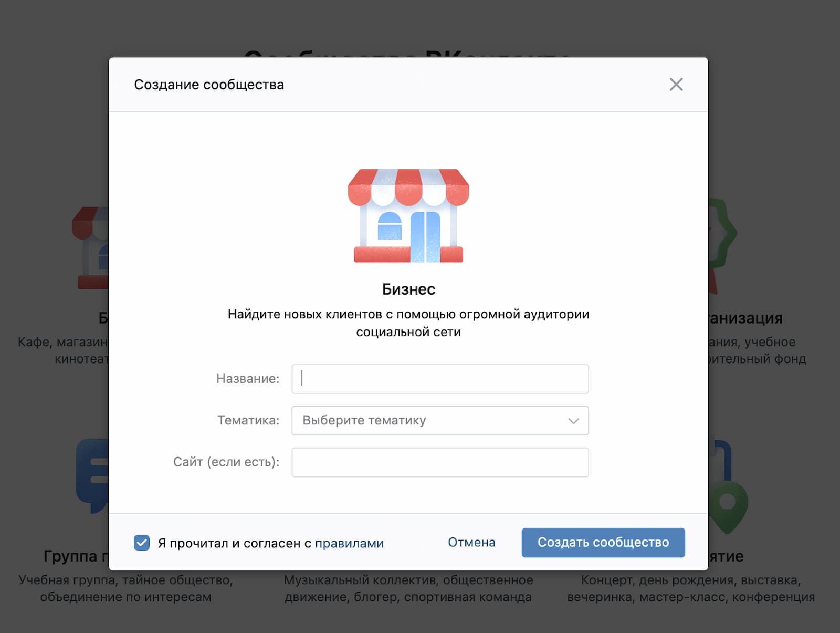
Task: Click the Бизнес heading text
Action: click(x=408, y=289)
